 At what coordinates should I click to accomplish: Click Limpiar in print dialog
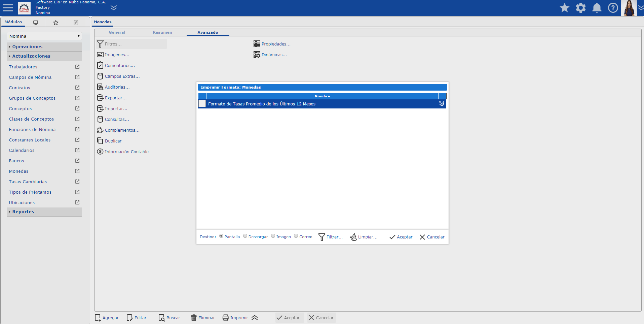coord(364,237)
